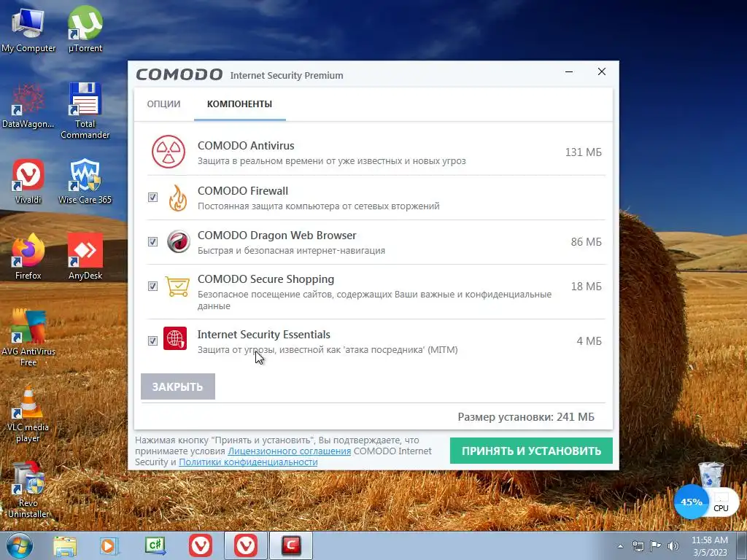Open the Action Center flag tray icon
747x560 pixels.
[656, 546]
